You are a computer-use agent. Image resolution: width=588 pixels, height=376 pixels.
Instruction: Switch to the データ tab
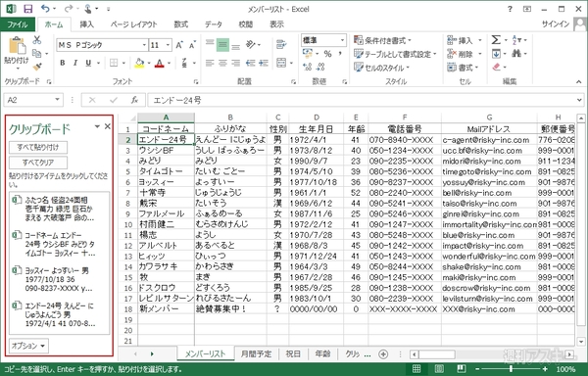point(214,24)
